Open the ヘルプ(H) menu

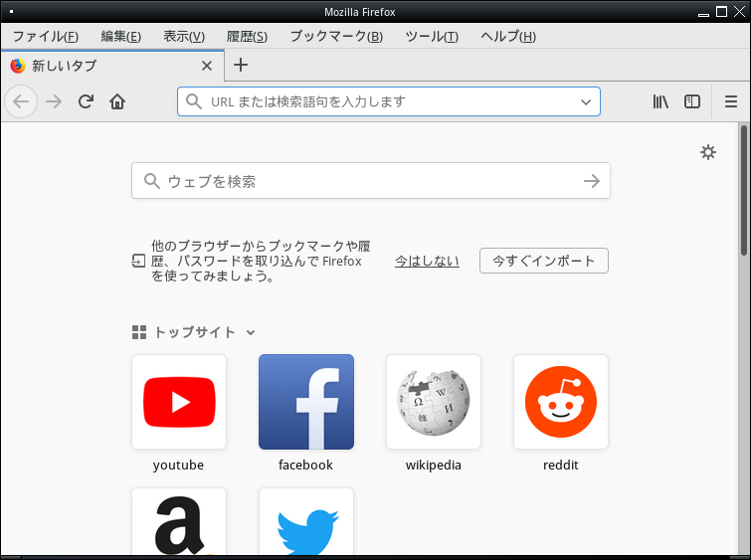pyautogui.click(x=508, y=37)
